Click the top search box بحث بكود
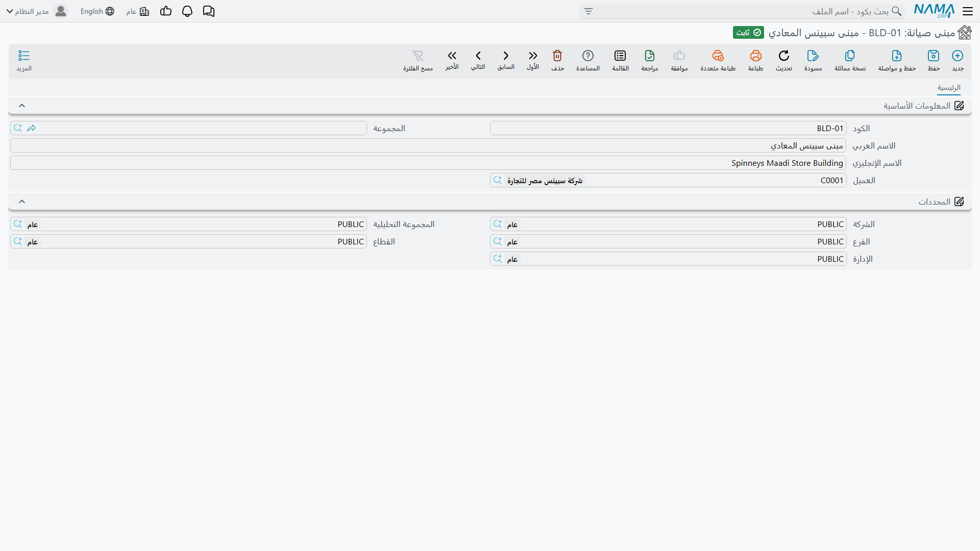The height and width of the screenshot is (551, 980). [743, 11]
